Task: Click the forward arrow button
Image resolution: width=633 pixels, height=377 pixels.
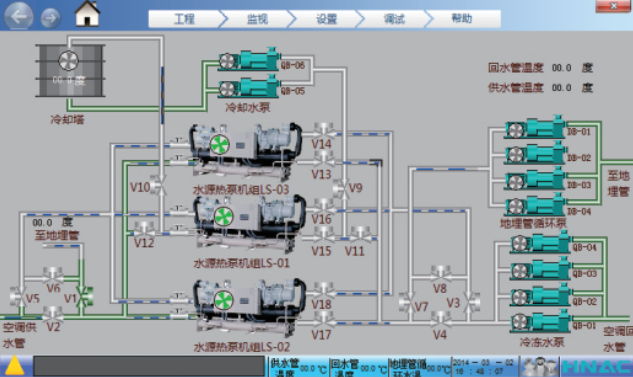Action: click(x=50, y=18)
